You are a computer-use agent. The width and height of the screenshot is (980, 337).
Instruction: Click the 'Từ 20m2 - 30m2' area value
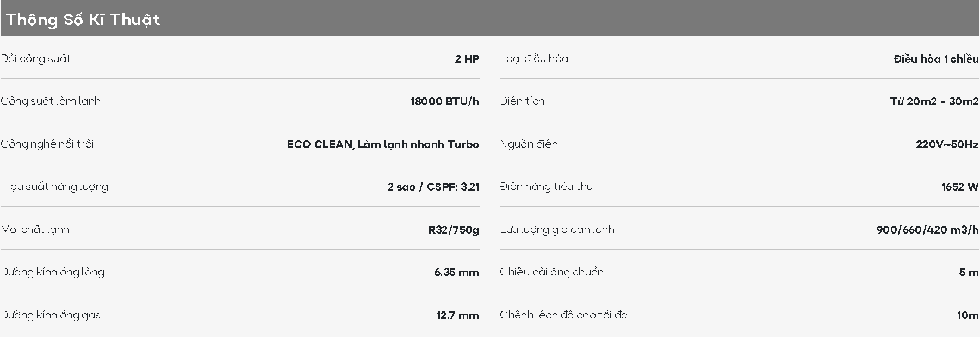click(x=934, y=101)
